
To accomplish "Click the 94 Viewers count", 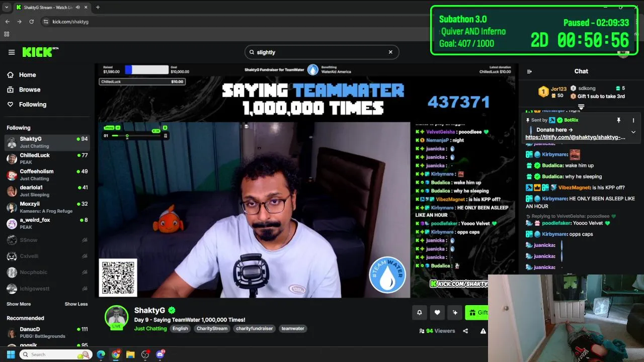I will [x=437, y=331].
